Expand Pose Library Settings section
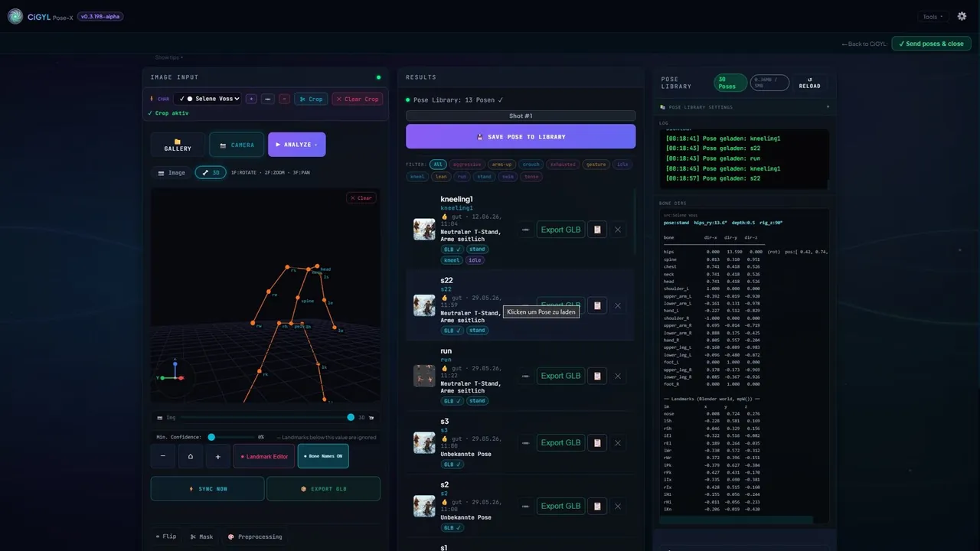 (744, 107)
